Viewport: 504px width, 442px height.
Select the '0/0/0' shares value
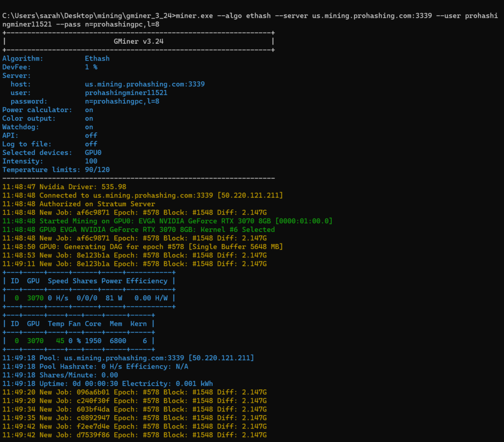87,298
